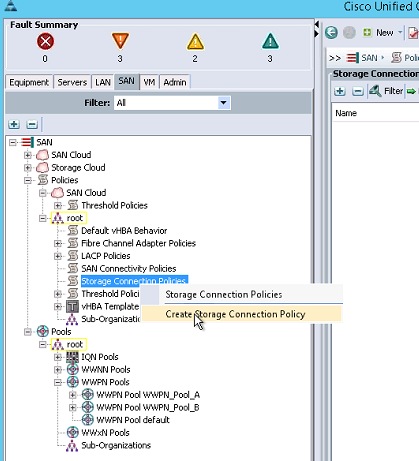Viewport: 419px width, 461px height.
Task: Select WWxN Pools tree item
Action: tap(105, 433)
